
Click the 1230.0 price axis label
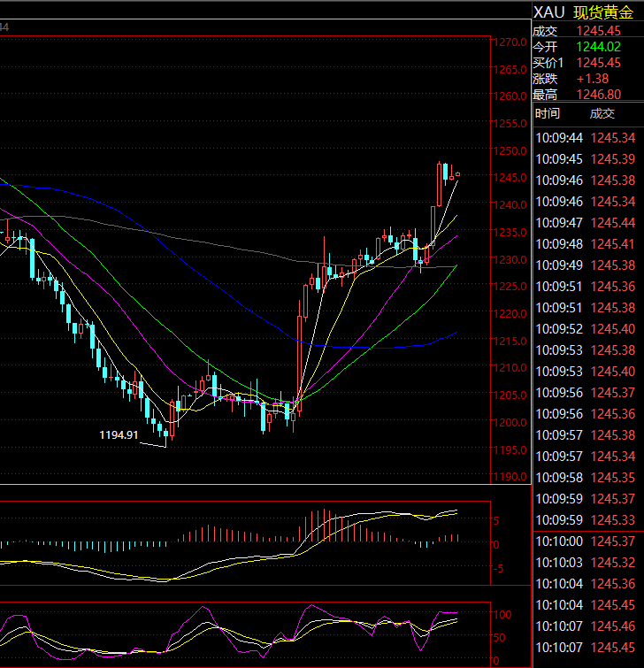510,259
